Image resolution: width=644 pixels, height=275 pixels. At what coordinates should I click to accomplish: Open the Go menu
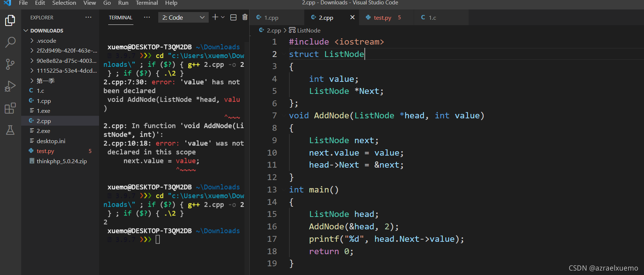click(107, 3)
